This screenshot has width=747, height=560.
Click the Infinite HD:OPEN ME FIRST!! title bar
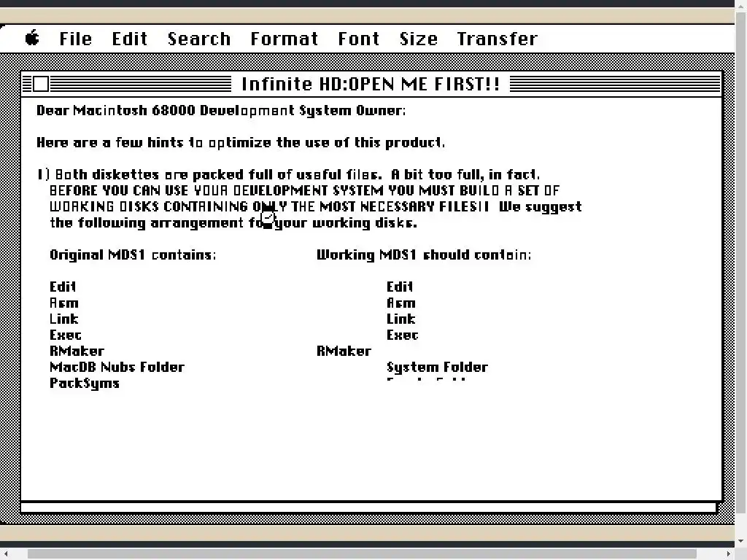[371, 84]
